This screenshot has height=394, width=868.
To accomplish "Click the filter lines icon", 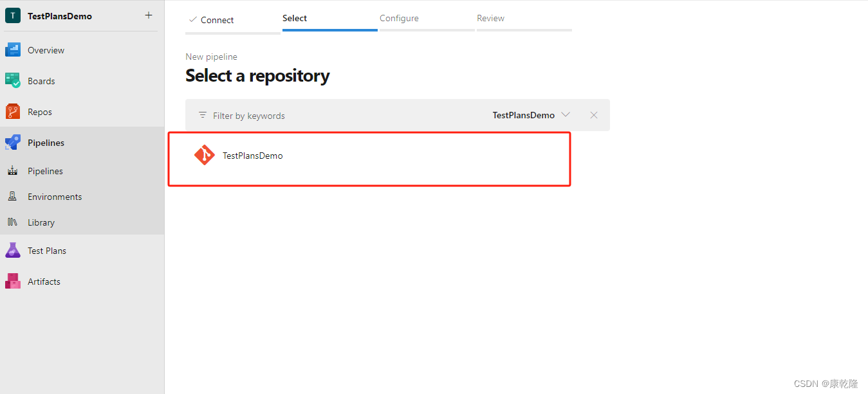I will [203, 115].
